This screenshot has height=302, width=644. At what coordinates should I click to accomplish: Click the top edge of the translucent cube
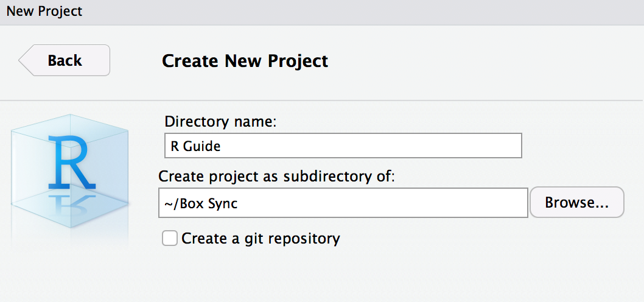(x=69, y=118)
